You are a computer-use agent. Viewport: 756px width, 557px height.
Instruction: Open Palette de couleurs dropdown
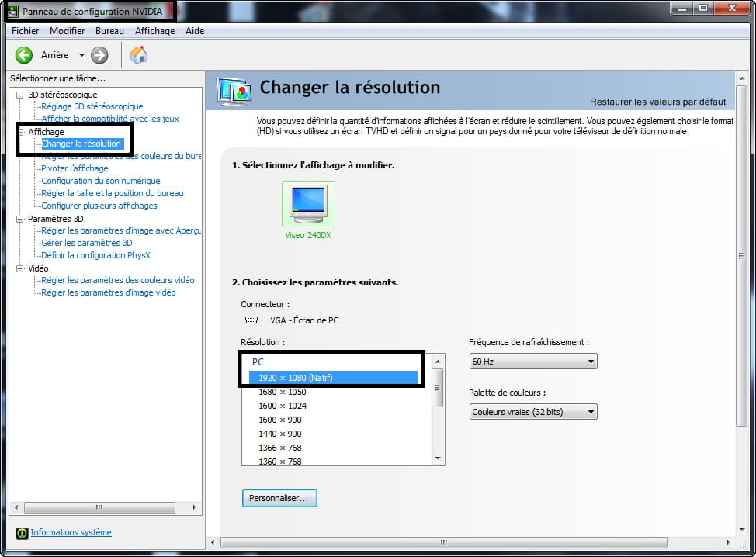pyautogui.click(x=533, y=412)
